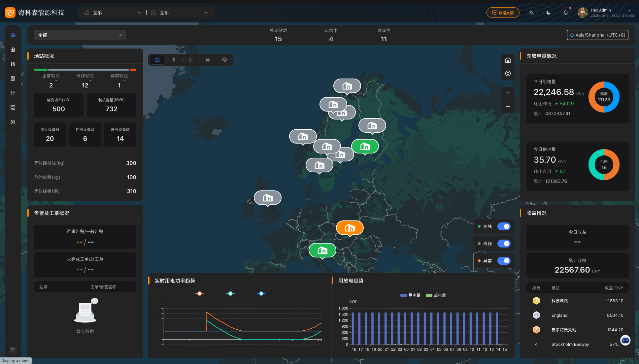
Task: Toggle the 离线 stations switch
Action: pos(504,244)
